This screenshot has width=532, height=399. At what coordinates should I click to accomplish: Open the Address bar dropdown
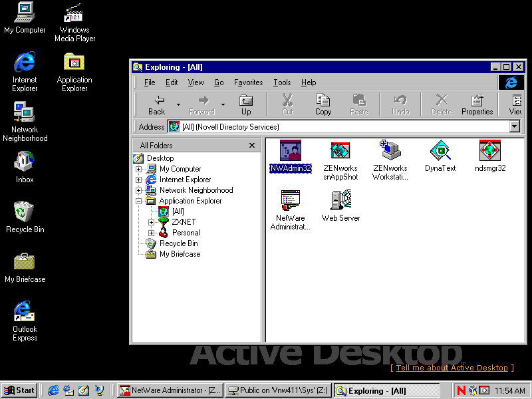pos(514,126)
